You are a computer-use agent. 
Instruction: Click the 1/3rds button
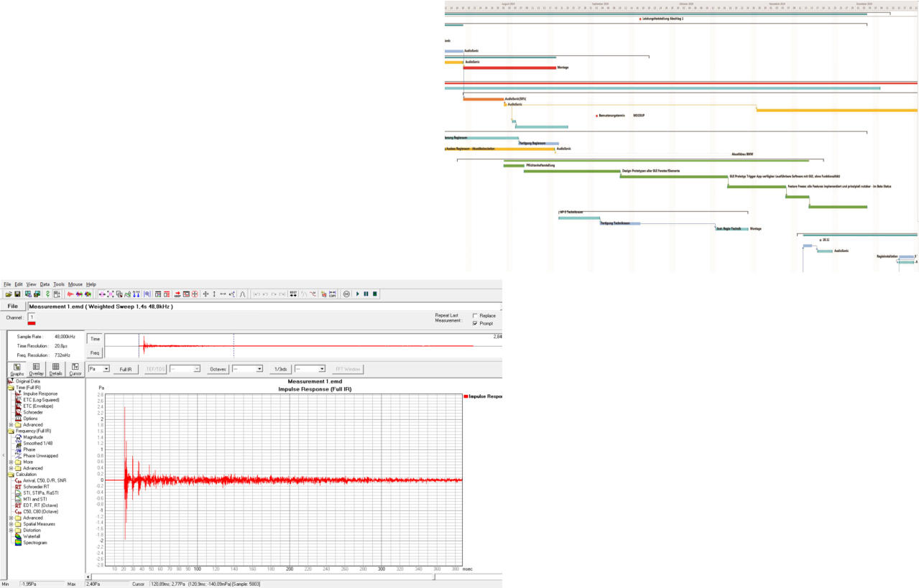[x=281, y=369]
